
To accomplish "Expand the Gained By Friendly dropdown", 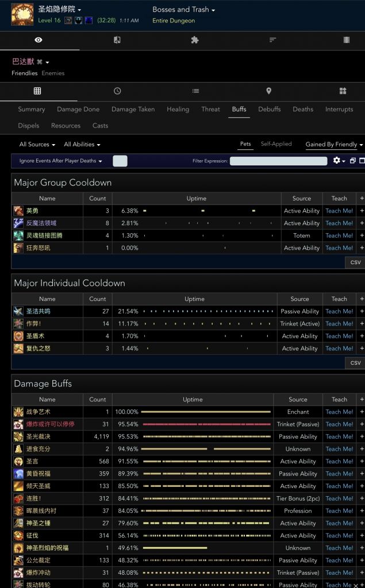I will pyautogui.click(x=334, y=145).
